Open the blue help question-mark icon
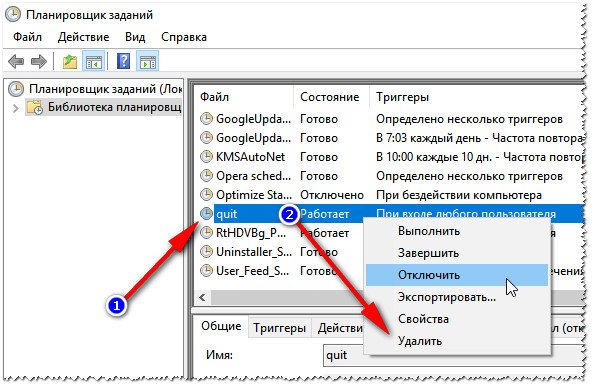Viewport: 592px width, 386px height. 123,61
